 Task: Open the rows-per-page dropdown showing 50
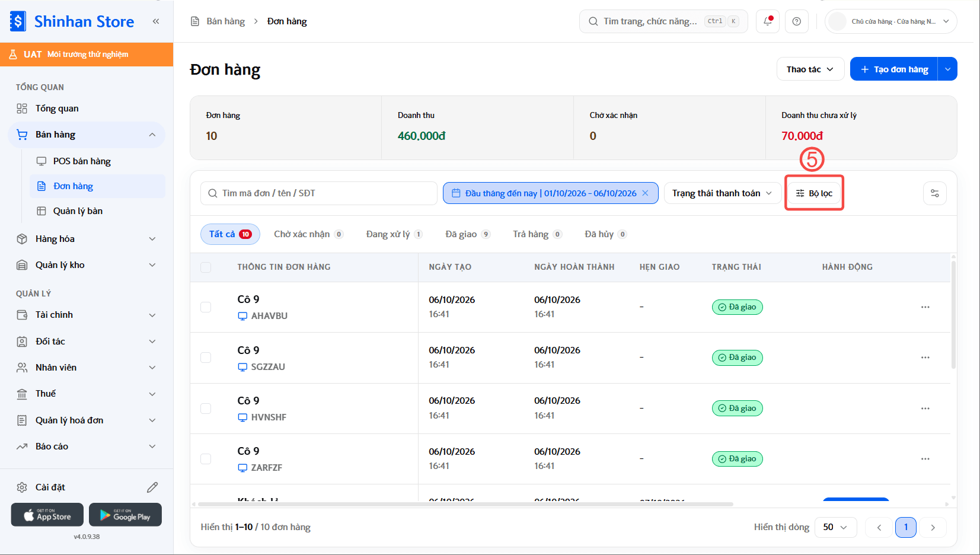[835, 527]
